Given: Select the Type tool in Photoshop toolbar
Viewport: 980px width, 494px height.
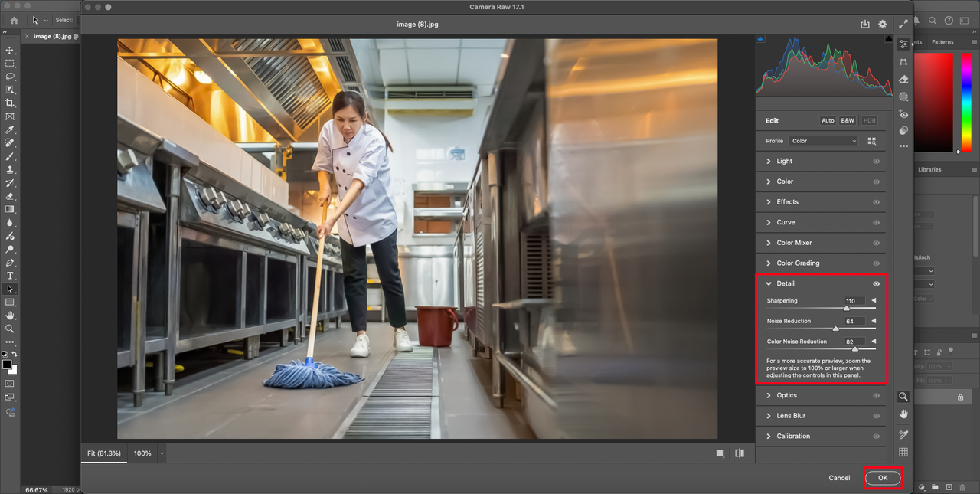Looking at the screenshot, I should (10, 276).
